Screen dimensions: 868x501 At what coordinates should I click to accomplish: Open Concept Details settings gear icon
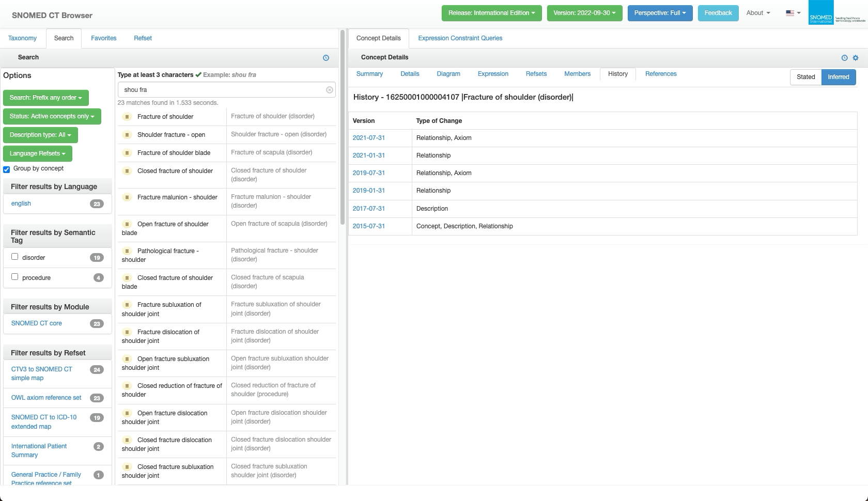[856, 58]
